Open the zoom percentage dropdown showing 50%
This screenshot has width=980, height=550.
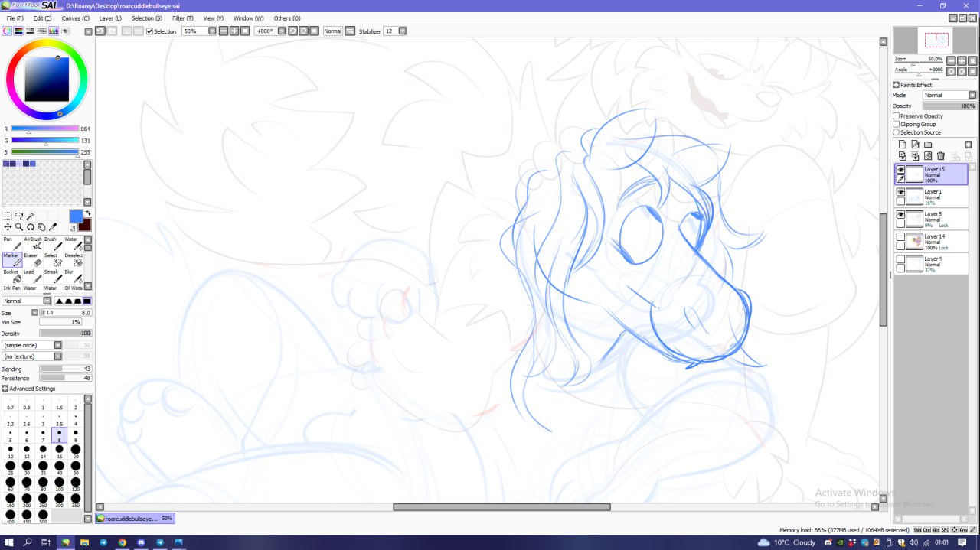click(213, 31)
